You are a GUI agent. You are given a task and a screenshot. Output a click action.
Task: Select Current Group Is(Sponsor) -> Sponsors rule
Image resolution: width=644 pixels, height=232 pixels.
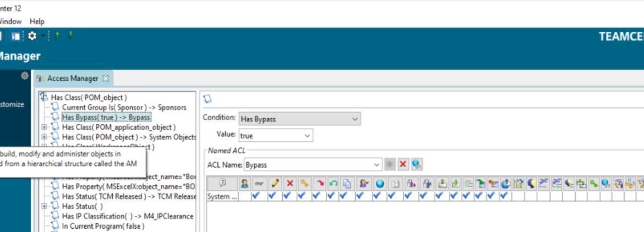pos(124,107)
